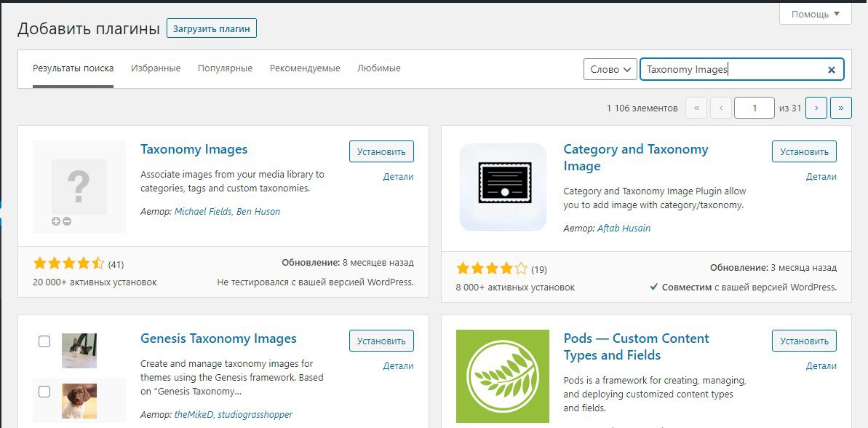The width and height of the screenshot is (868, 428).
Task: Install the Pods plugin
Action: 805,341
